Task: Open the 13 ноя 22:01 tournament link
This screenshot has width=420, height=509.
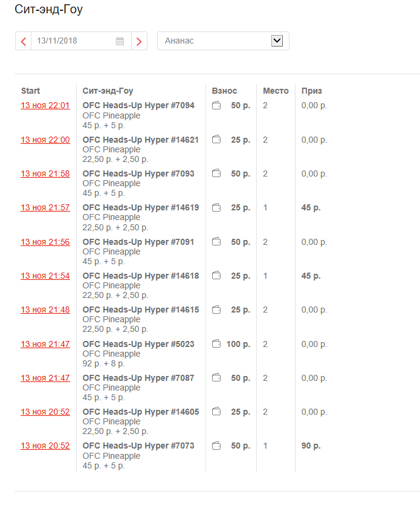Action: 45,105
